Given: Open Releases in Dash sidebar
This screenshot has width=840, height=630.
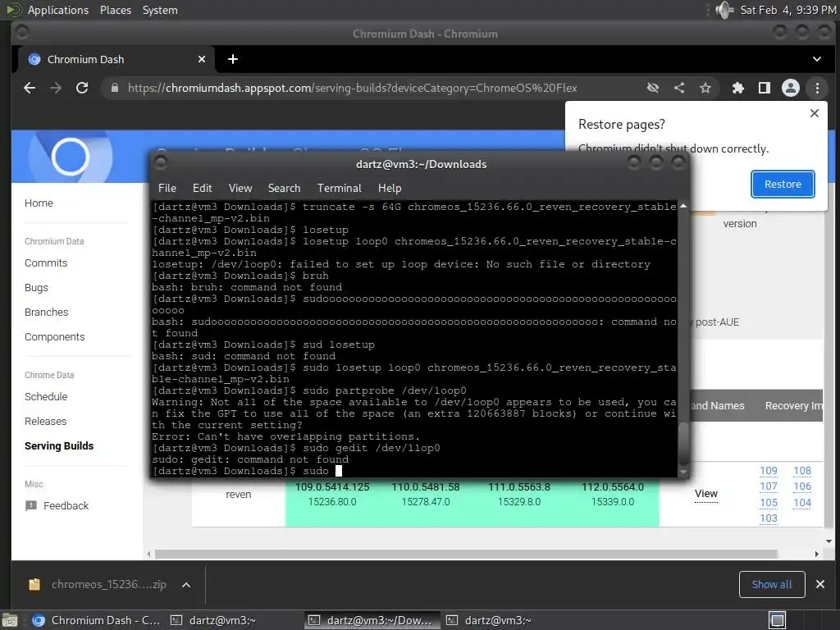Looking at the screenshot, I should pyautogui.click(x=46, y=422).
